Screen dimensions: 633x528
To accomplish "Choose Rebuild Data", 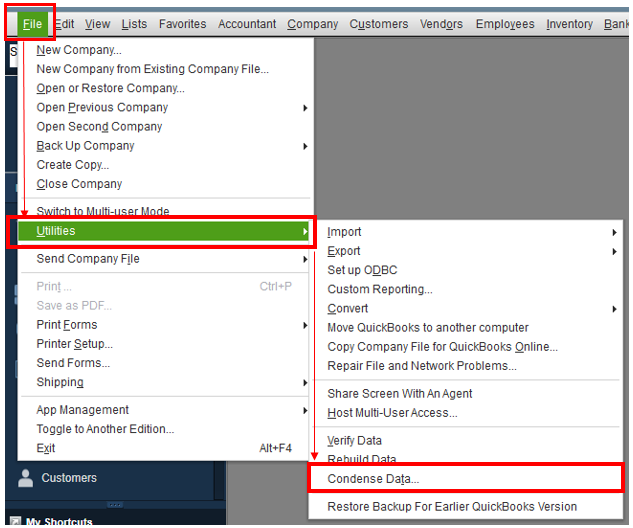I will (x=466, y=459).
